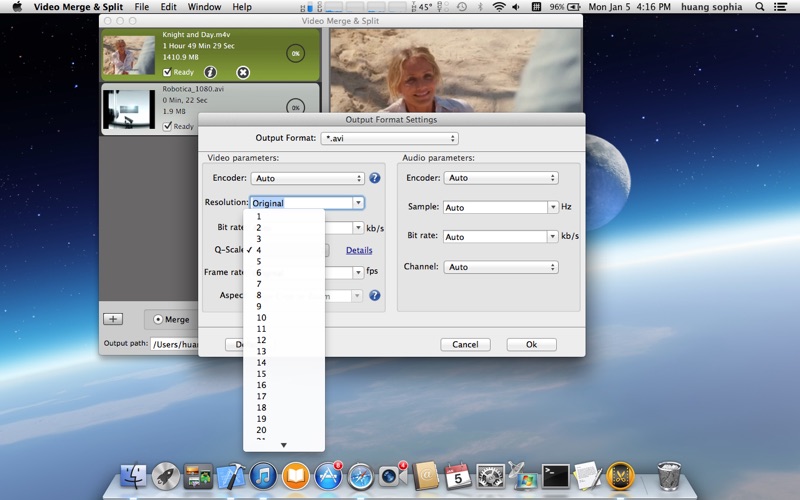This screenshot has height=500, width=800.
Task: Click the volume speaker menu bar icon
Action: click(x=516, y=7)
